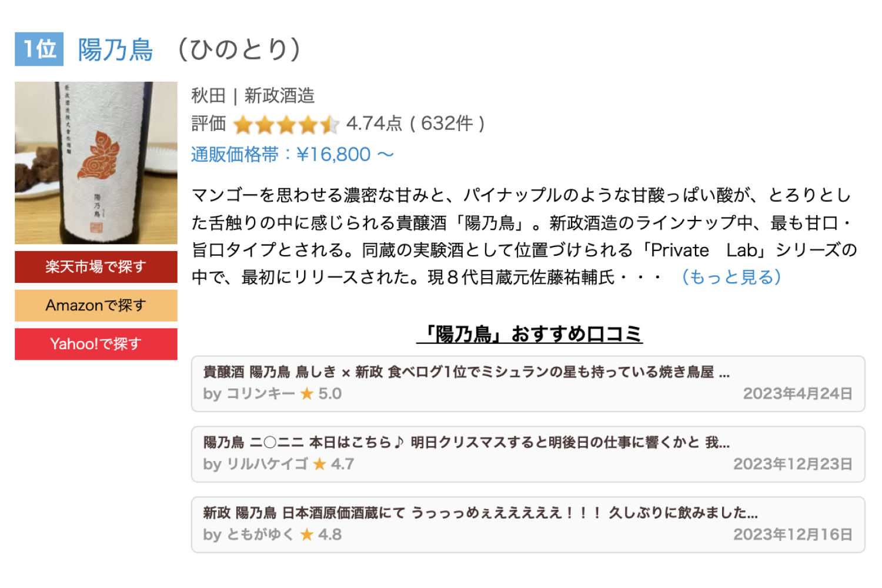
Task: Click the 新政酒造 brewery name
Action: (x=279, y=95)
